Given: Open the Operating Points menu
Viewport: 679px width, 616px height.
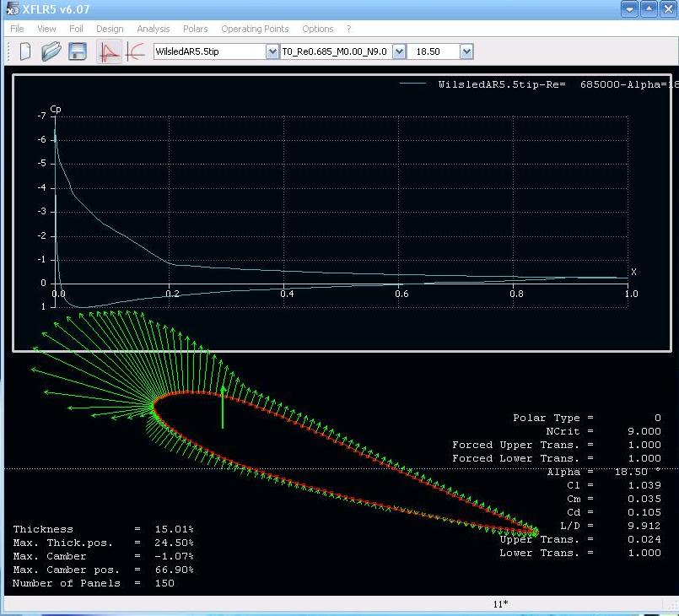Looking at the screenshot, I should point(255,29).
